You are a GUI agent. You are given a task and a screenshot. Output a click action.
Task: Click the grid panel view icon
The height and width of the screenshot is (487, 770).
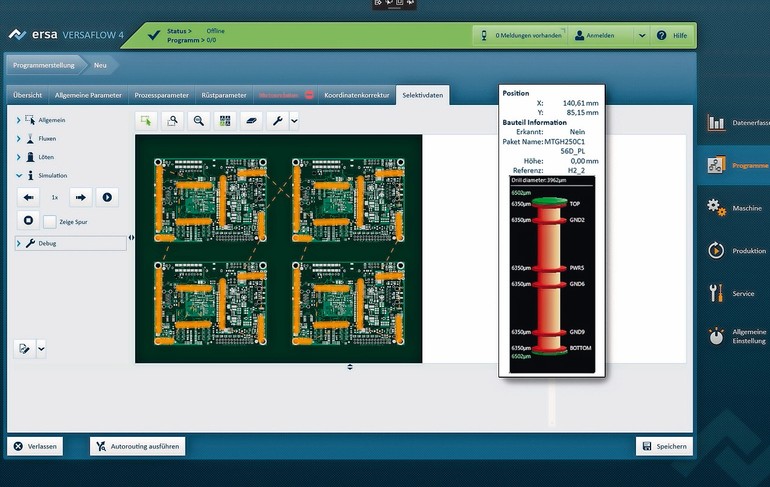225,120
